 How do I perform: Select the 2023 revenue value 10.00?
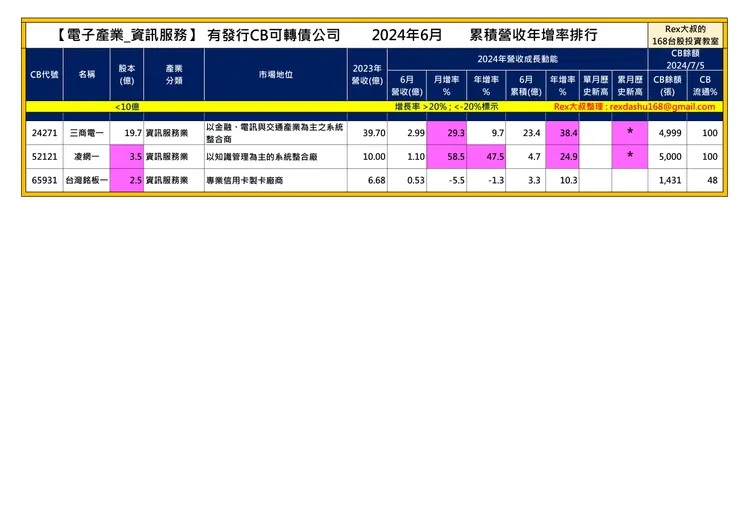tap(374, 157)
